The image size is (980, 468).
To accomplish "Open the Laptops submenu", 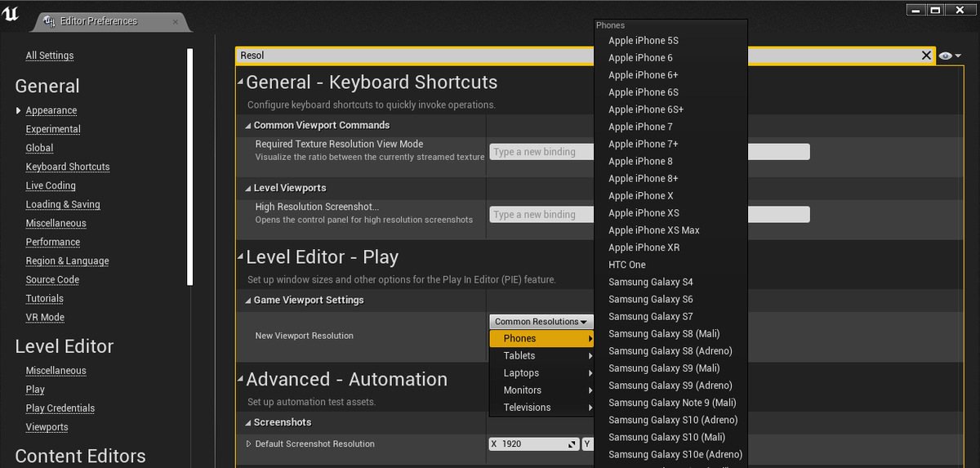I will [x=541, y=372].
